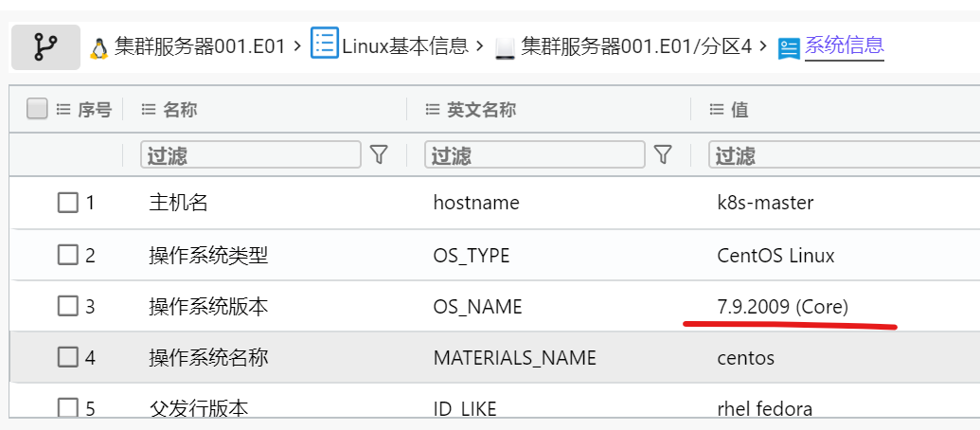Select the 主机名 cell
Viewport: 980px width, 430px height.
(x=178, y=203)
